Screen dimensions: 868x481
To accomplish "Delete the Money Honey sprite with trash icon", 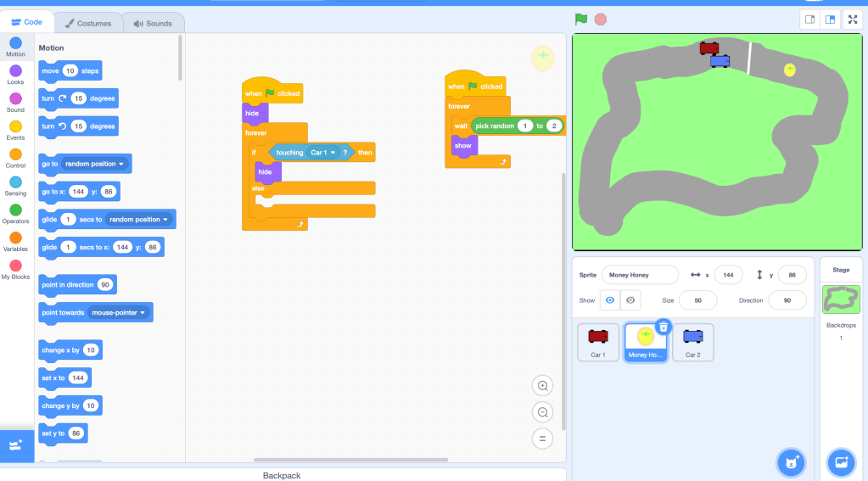I will [664, 327].
